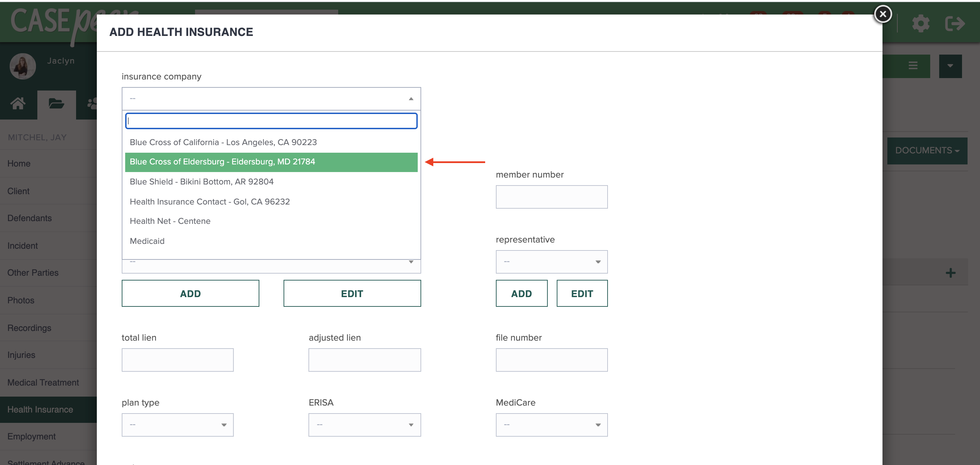Go to Defendants section
Viewport: 980px width, 465px height.
tap(48, 218)
